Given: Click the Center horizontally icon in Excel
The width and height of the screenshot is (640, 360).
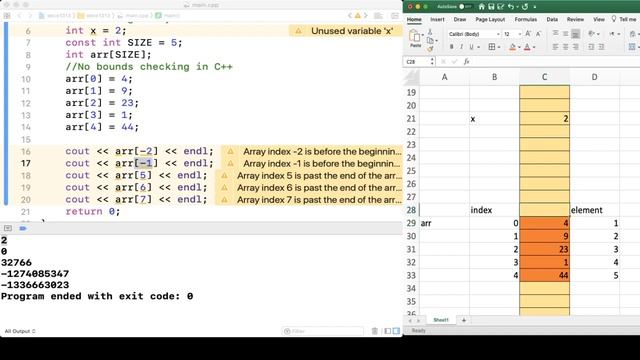Looking at the screenshot, I should [565, 47].
